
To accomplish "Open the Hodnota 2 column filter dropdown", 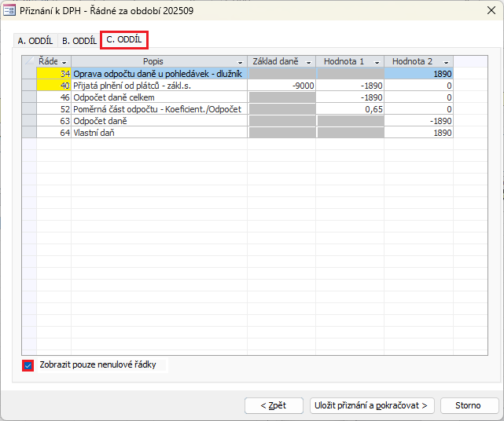I will [x=446, y=62].
